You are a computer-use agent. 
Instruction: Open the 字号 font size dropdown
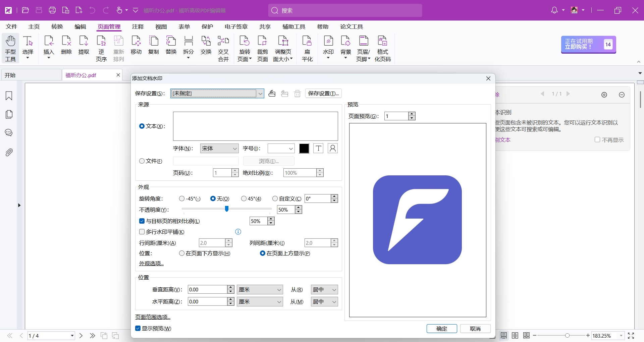click(x=281, y=148)
